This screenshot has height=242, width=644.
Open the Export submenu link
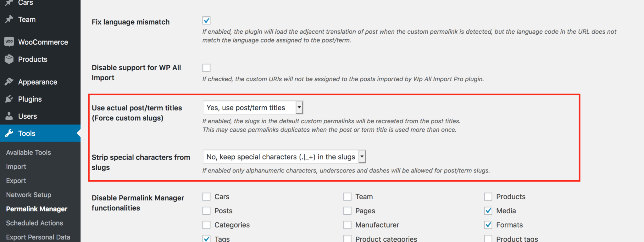pyautogui.click(x=16, y=181)
